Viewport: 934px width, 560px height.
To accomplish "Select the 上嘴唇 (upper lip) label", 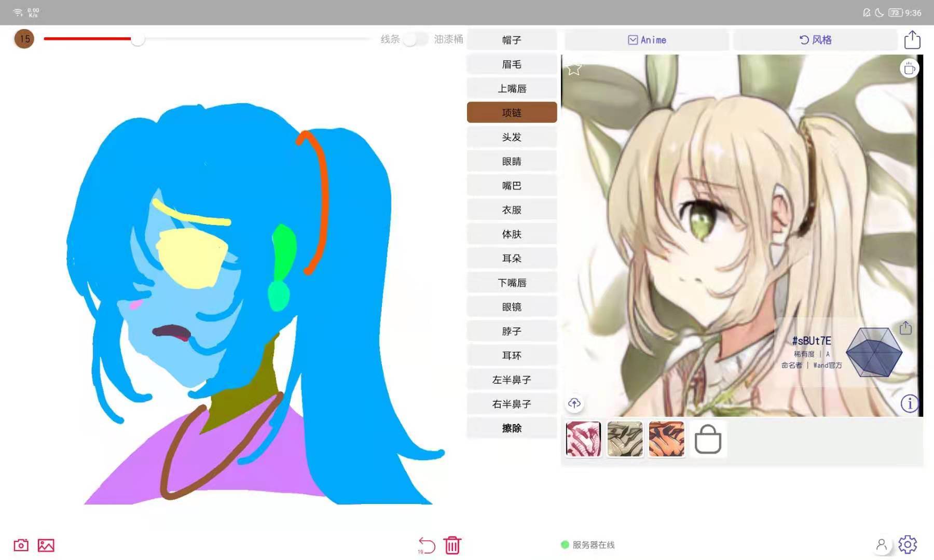I will pos(512,89).
